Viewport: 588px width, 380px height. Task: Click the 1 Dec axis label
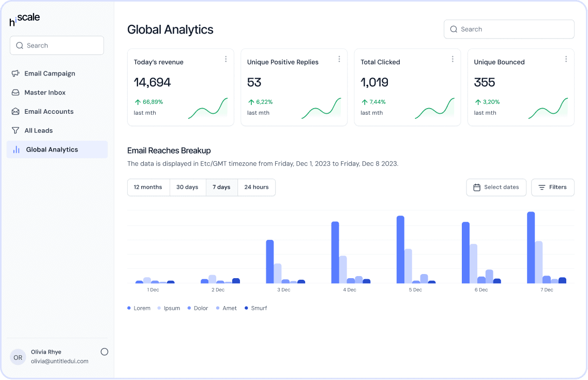coord(153,290)
